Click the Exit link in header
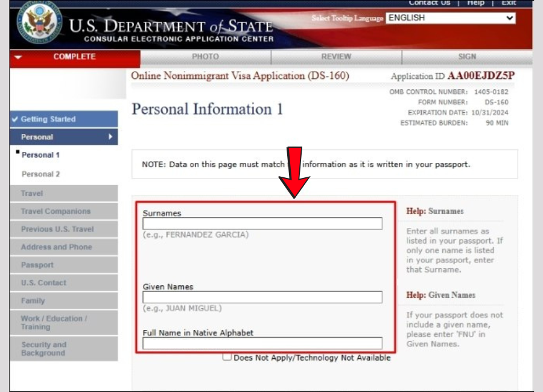Image resolution: width=543 pixels, height=392 pixels. [509, 3]
